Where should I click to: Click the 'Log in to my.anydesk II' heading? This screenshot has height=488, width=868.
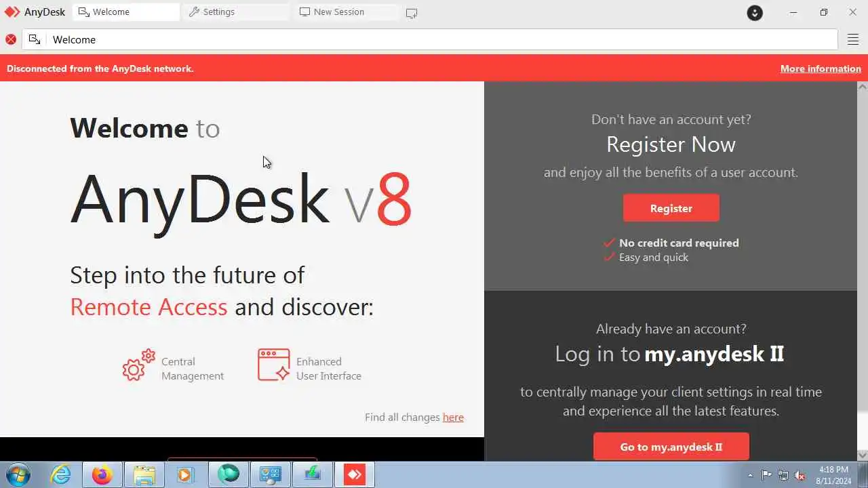tap(669, 354)
